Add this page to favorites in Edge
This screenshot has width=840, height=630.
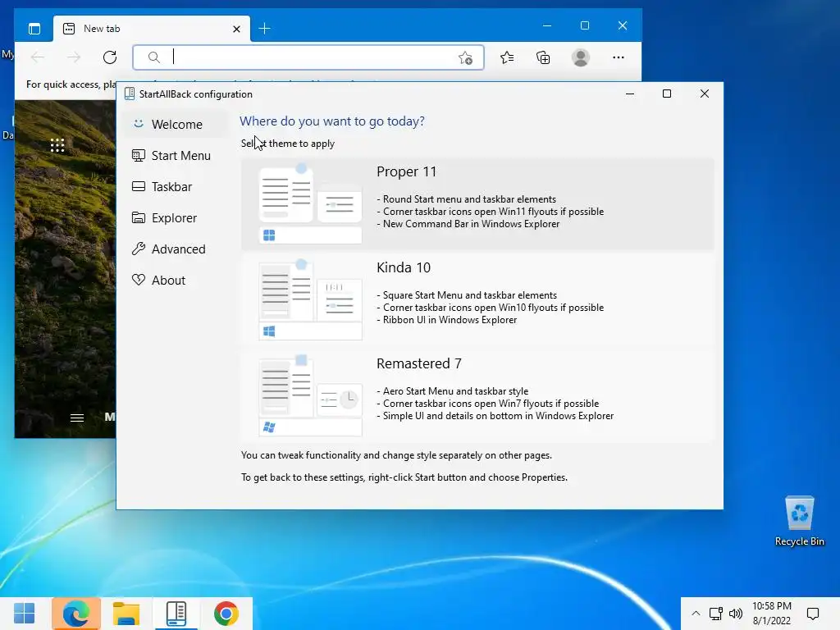point(466,57)
